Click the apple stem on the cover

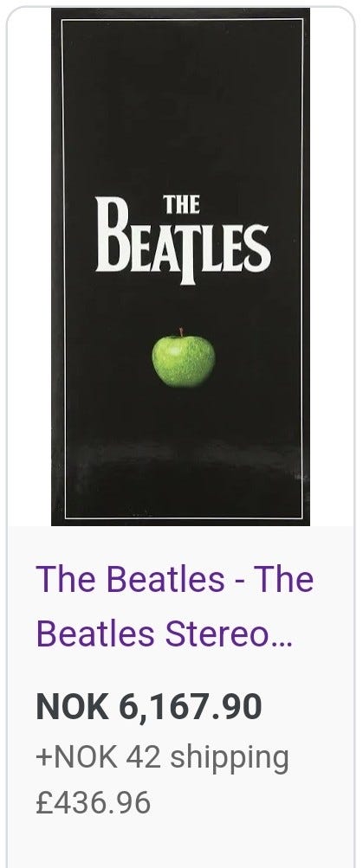coord(181,332)
